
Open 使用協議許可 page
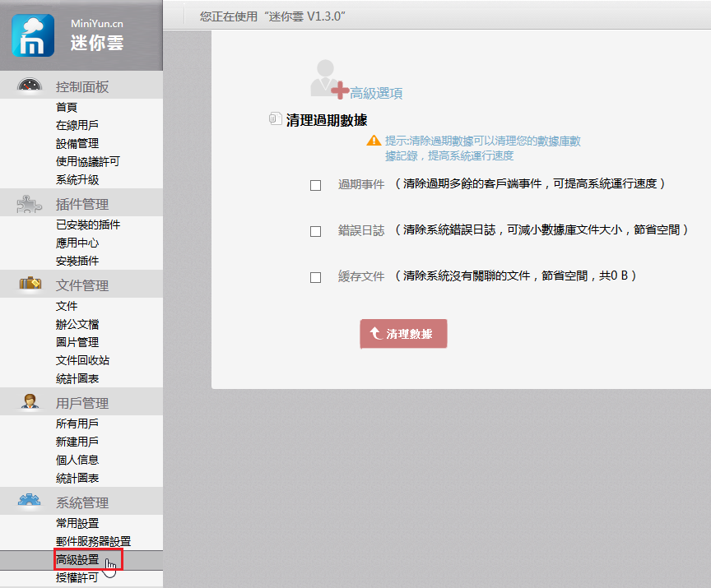[88, 161]
